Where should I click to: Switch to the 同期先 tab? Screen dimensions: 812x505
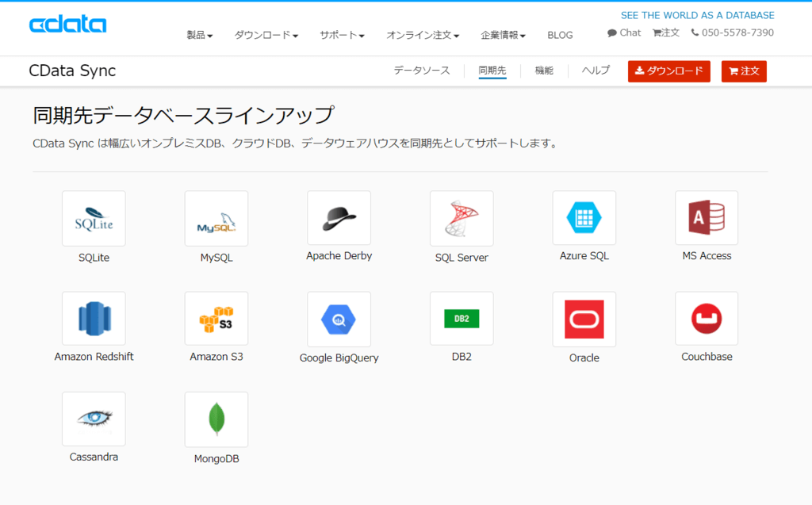pos(492,71)
